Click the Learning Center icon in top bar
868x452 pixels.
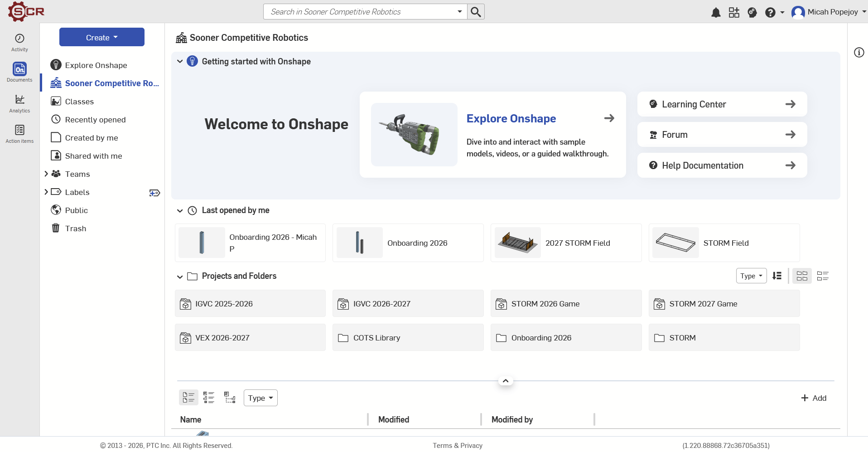click(x=752, y=12)
